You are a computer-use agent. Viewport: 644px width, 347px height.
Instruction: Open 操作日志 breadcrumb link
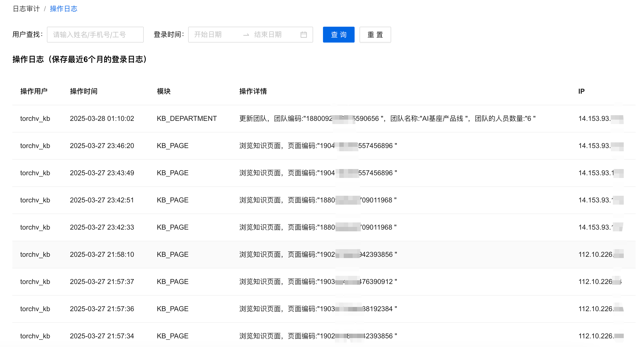(x=63, y=9)
